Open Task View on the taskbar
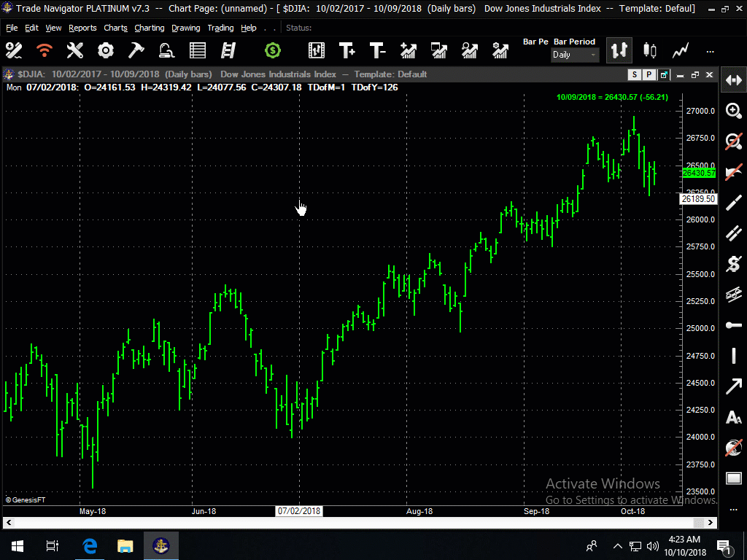The image size is (747, 560). 53,545
